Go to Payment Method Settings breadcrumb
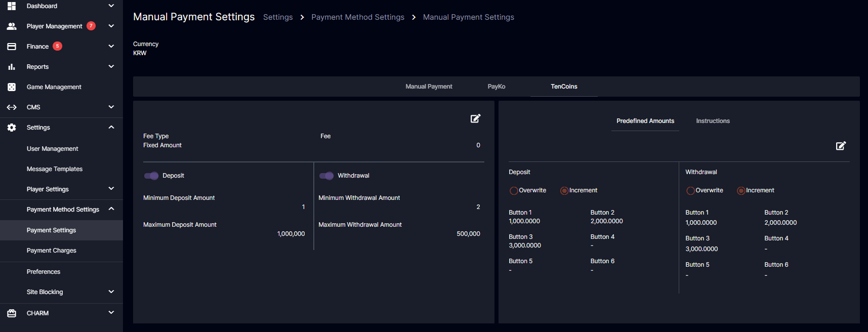 (358, 17)
